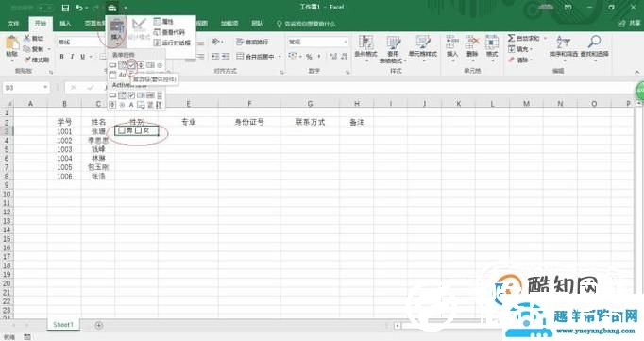Click the 共享 share button

pyautogui.click(x=629, y=24)
